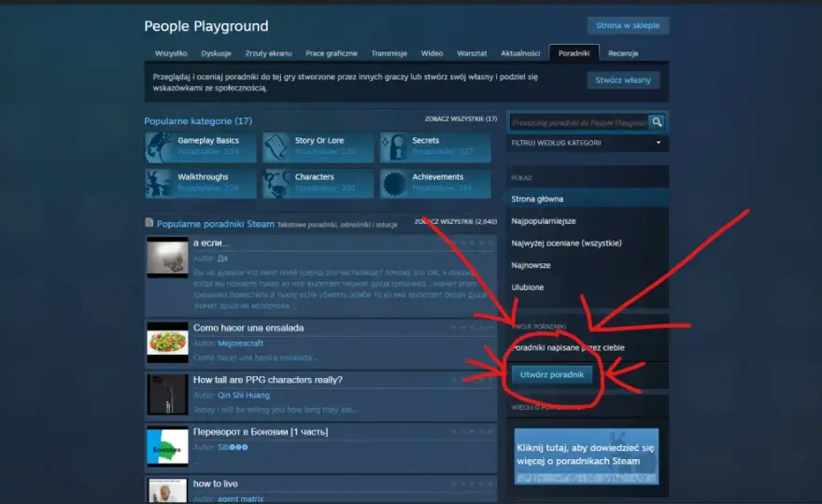The width and height of the screenshot is (822, 504).
Task: Open author link agent matrix
Action: tap(240, 498)
